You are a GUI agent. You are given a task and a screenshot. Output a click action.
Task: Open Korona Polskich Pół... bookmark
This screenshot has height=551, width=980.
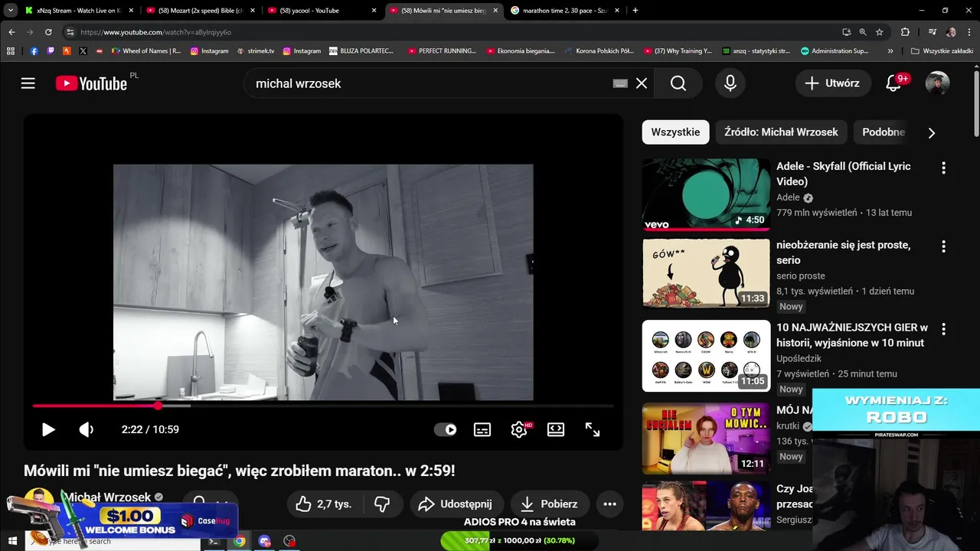click(599, 51)
